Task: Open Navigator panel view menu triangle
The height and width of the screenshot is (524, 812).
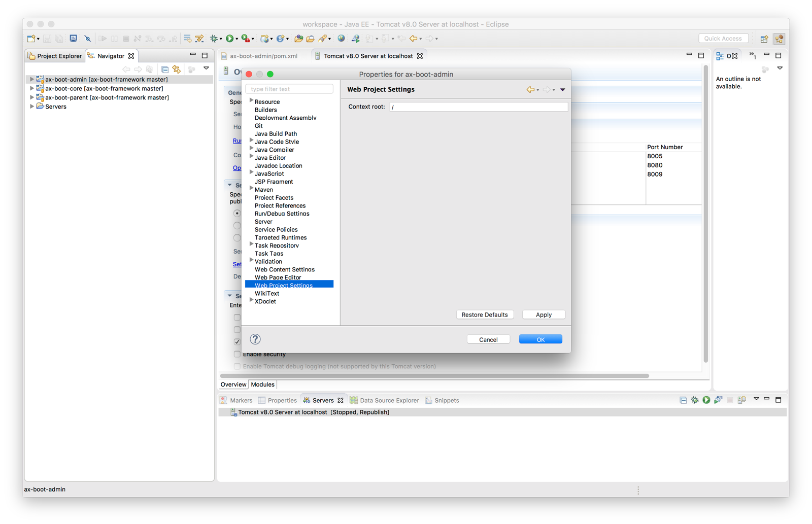Action: click(206, 68)
